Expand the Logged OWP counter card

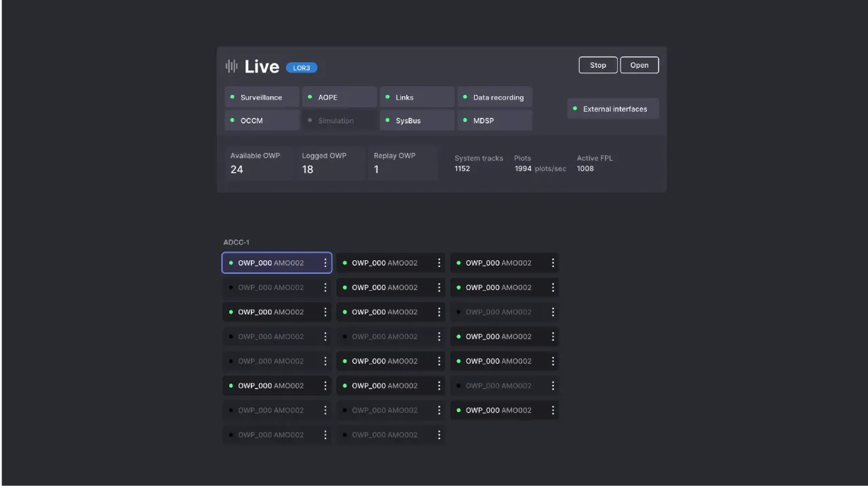point(331,163)
